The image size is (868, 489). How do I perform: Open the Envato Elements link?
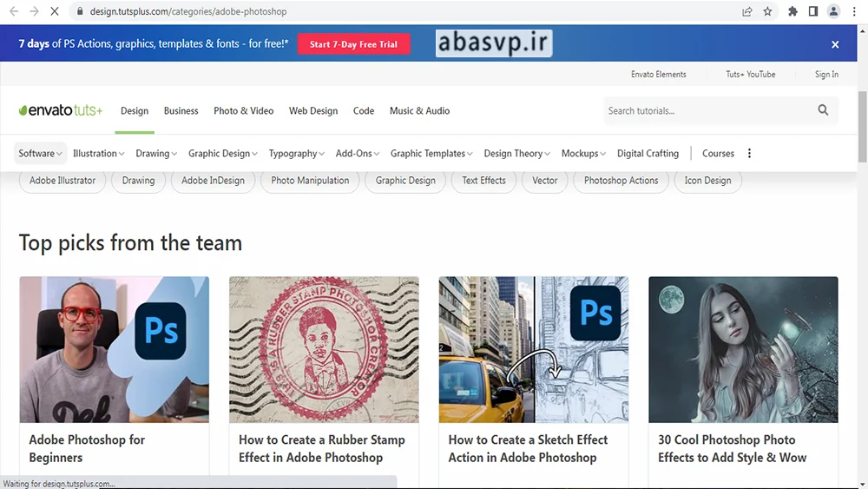[x=658, y=74]
